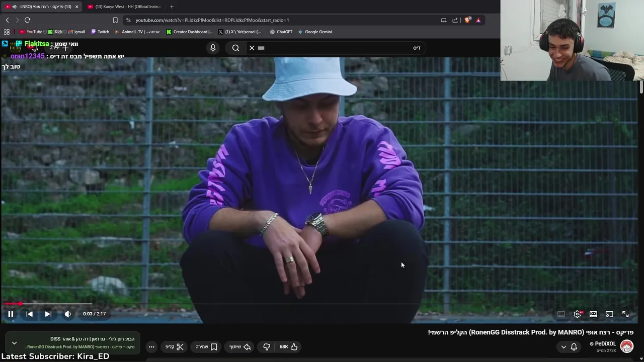The width and height of the screenshot is (644, 362).
Task: Pause the YouTube video
Action: 11,314
